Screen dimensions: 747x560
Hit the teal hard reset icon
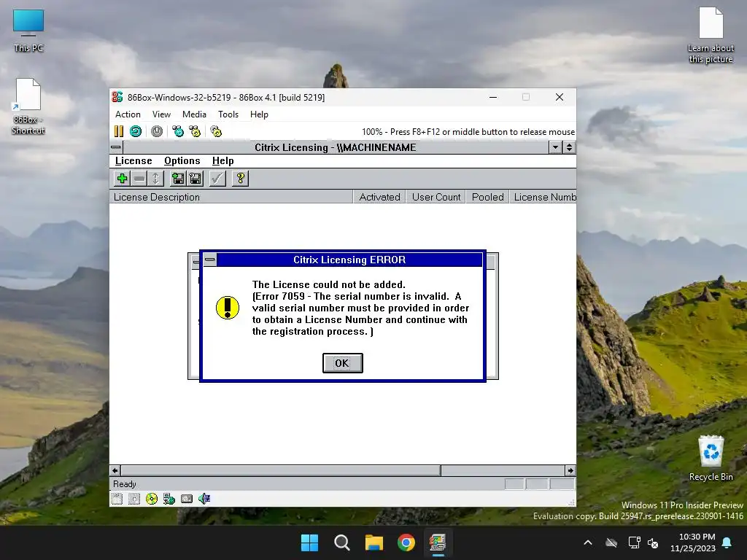(136, 131)
